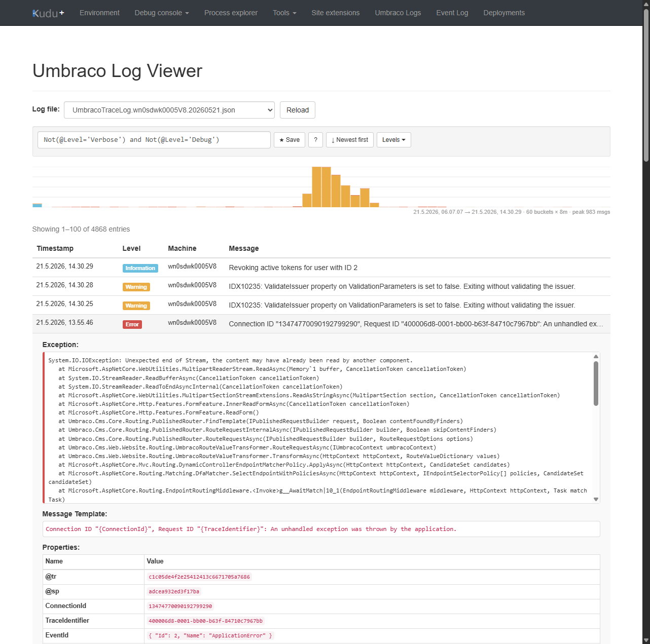Click the Machine column header

click(x=182, y=248)
